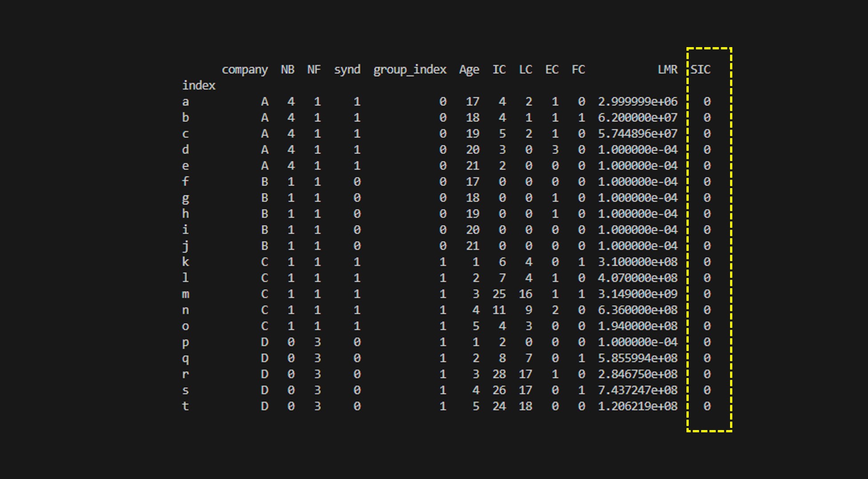Click LMR value 5.744896e+07

[x=638, y=134]
